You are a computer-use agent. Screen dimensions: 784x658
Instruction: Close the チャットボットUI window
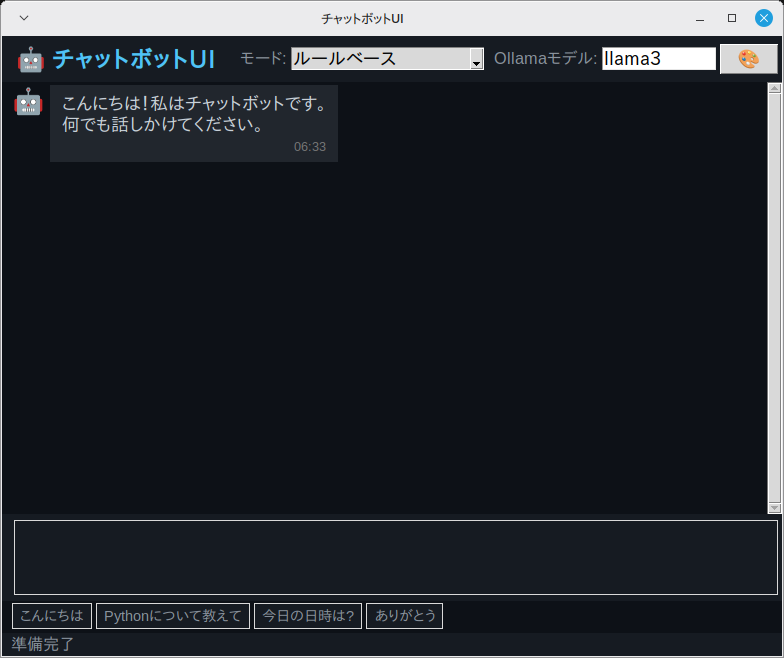(764, 18)
